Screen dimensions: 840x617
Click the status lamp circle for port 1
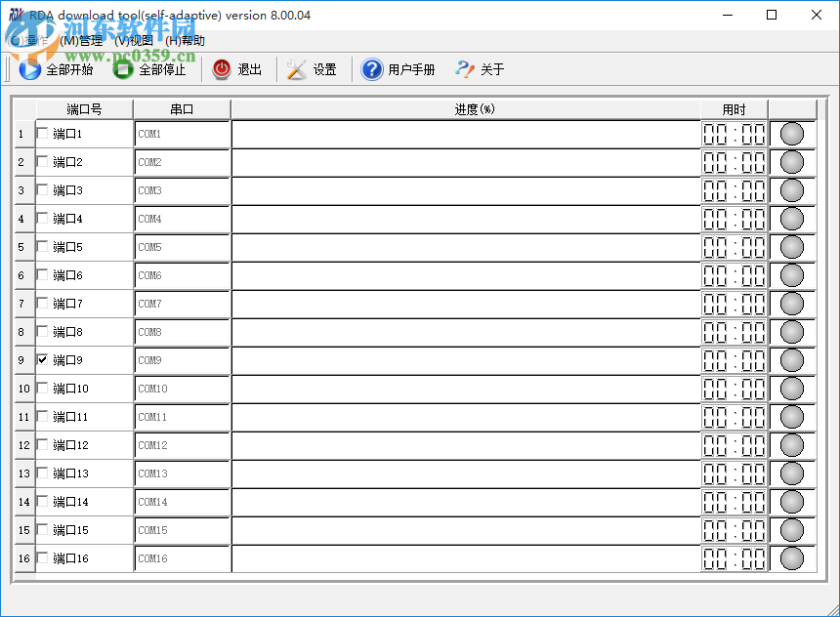790,134
